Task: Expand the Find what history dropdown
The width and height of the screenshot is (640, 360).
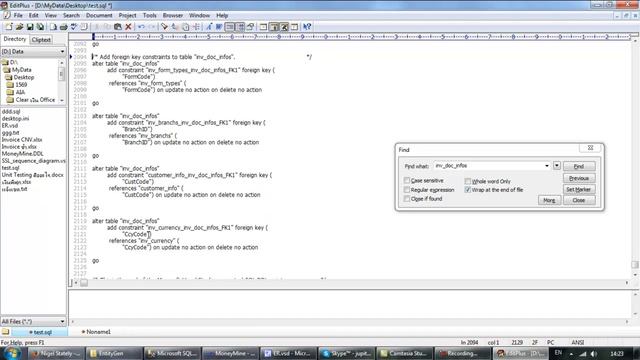Action: pos(547,166)
